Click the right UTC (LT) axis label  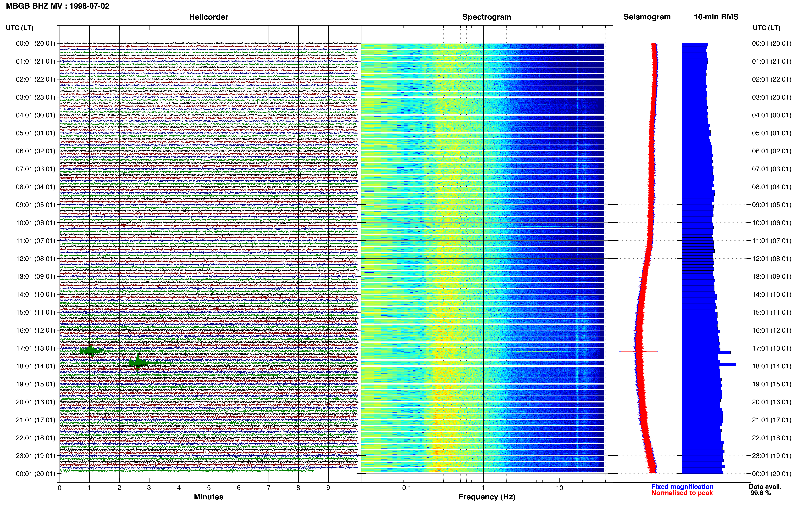pos(767,28)
